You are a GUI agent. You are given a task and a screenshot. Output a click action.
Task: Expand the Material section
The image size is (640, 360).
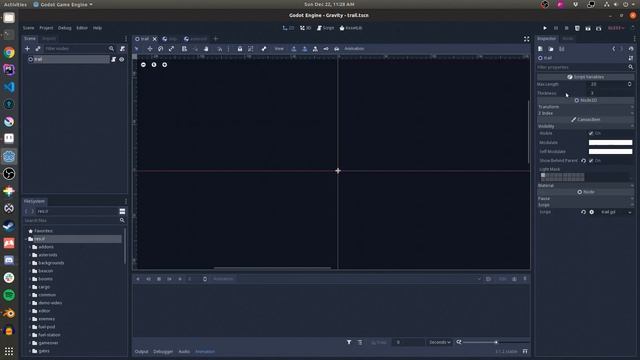(x=586, y=186)
